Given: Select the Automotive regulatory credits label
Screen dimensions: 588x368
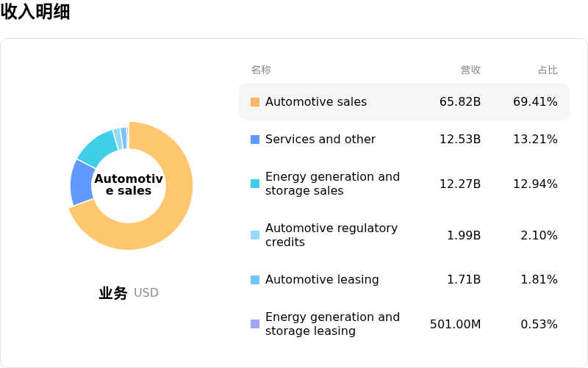Looking at the screenshot, I should [331, 235].
